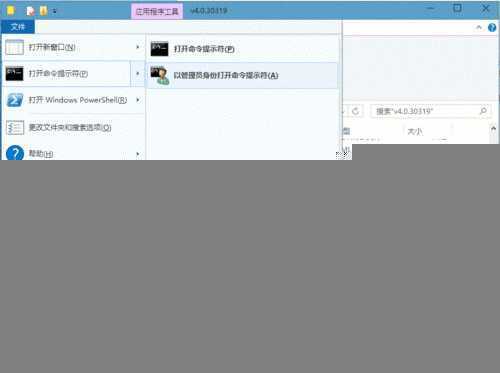Image resolution: width=500 pixels, height=373 pixels.
Task: Maximize the Explorer window
Action: point(457,9)
